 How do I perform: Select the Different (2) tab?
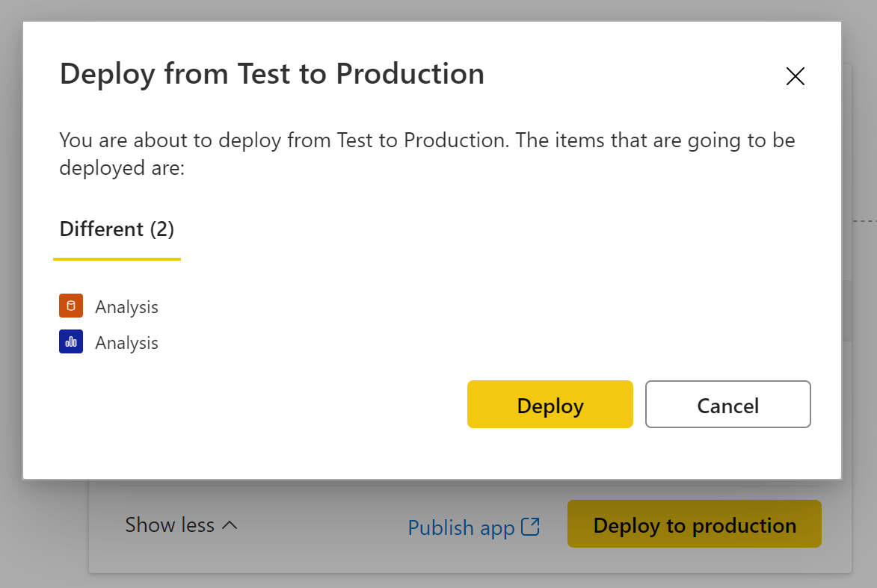[117, 229]
